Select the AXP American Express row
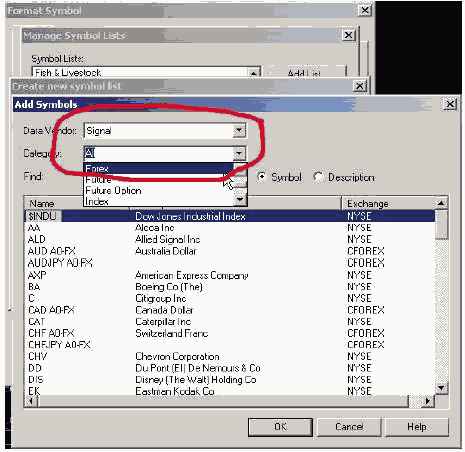 coord(230,275)
